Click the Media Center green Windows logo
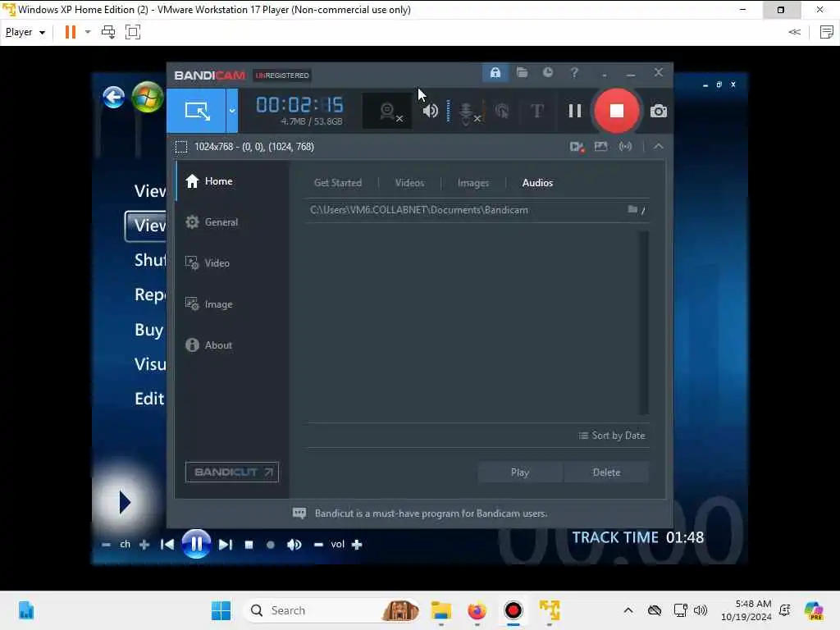This screenshot has height=630, width=840. pyautogui.click(x=148, y=97)
